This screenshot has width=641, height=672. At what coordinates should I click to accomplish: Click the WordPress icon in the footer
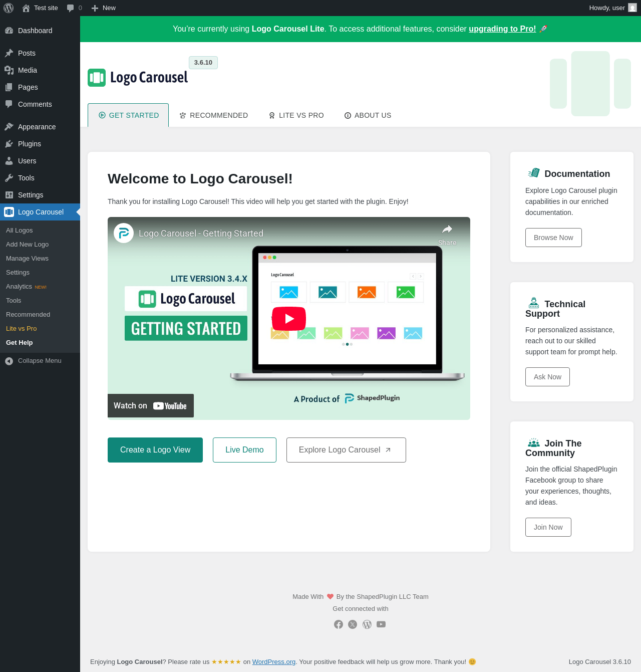(x=367, y=624)
